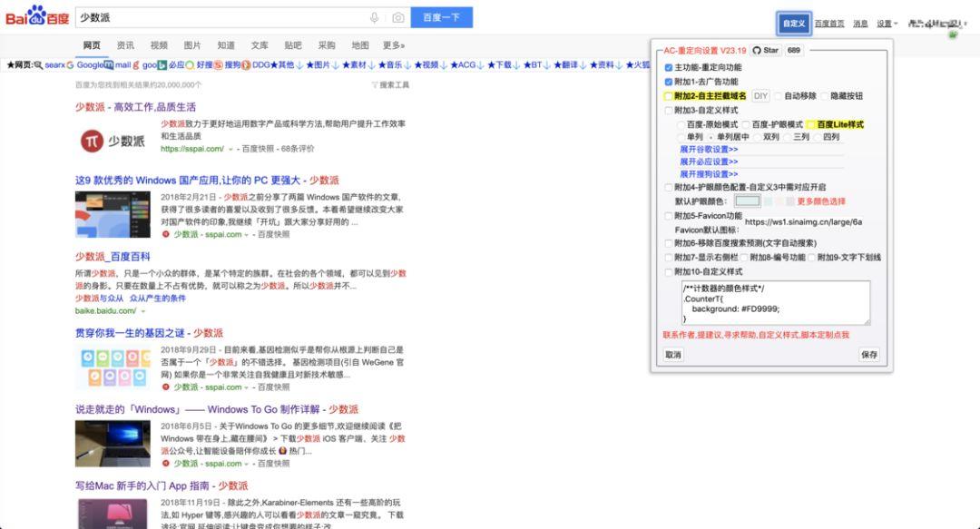Open the ★其他 dropdown in the bookmark bar
The image size is (980, 529).
click(287, 65)
